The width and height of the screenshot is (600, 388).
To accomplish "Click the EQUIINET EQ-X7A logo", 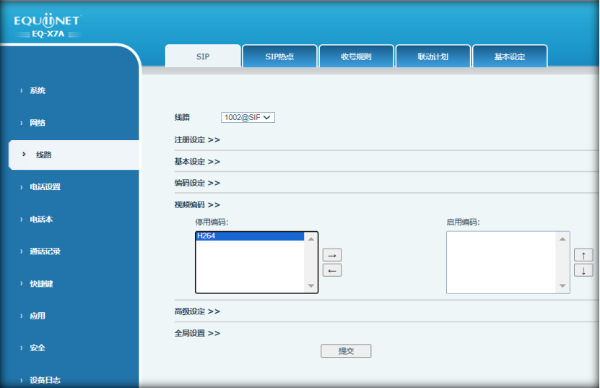I will [x=47, y=26].
